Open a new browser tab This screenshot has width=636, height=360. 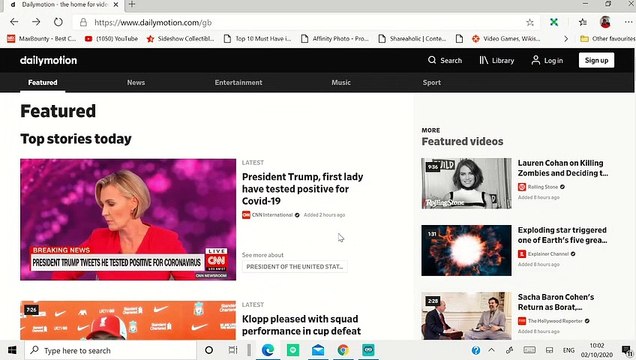coord(132,4)
